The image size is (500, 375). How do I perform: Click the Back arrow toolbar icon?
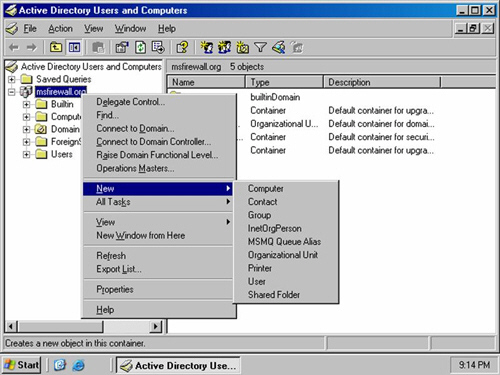point(14,47)
